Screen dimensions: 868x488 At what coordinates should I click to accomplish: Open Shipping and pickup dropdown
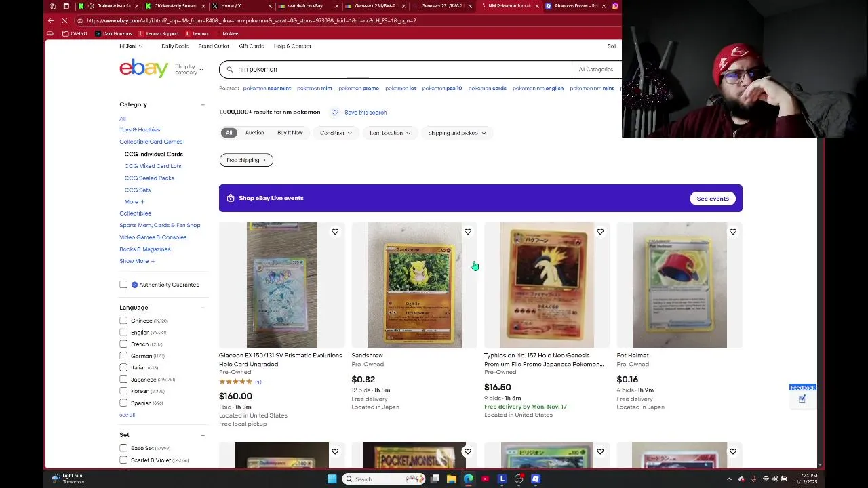(x=457, y=133)
